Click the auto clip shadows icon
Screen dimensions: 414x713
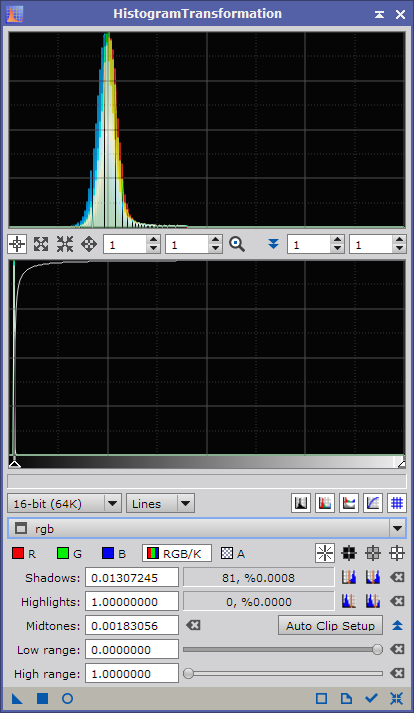[349, 577]
